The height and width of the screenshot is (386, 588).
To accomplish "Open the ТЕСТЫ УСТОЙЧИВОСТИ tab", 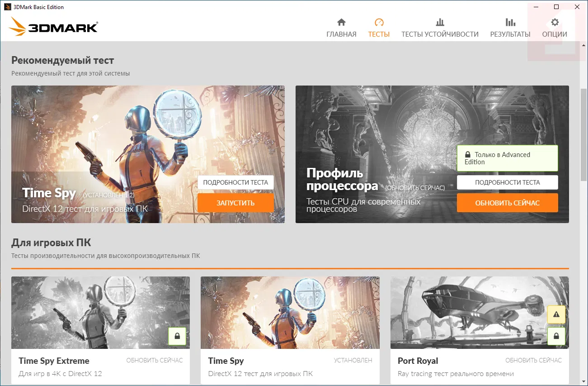I will point(440,28).
